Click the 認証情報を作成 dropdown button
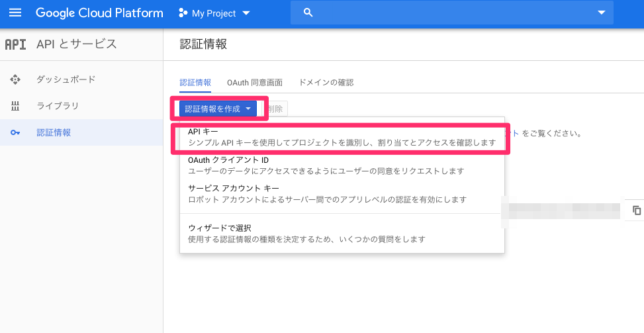This screenshot has height=333, width=644. (x=218, y=109)
